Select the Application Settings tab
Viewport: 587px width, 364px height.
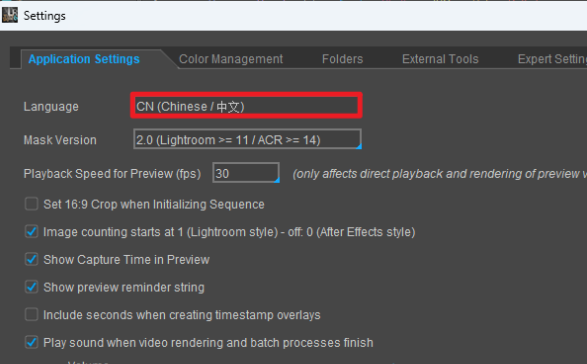click(84, 59)
